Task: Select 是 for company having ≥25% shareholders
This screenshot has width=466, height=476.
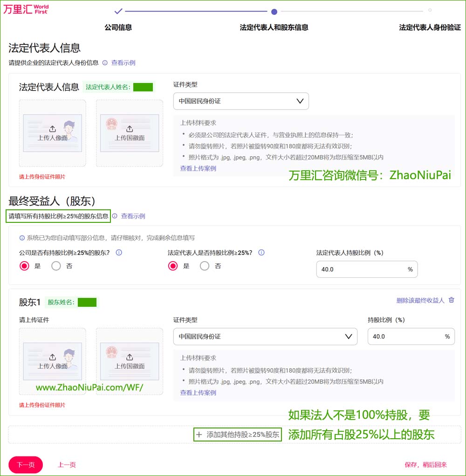Action: point(24,266)
